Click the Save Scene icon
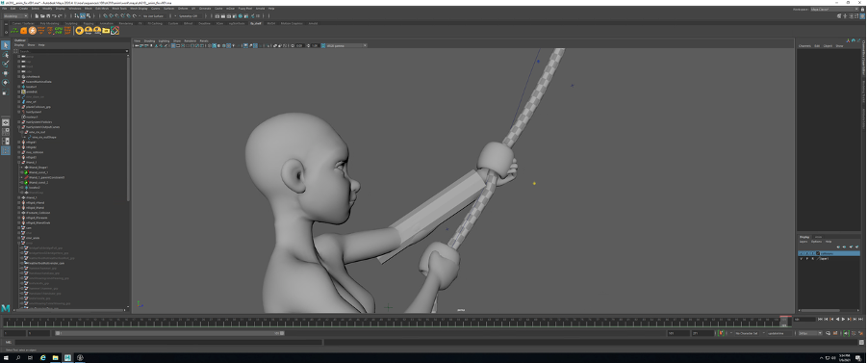 48,16
